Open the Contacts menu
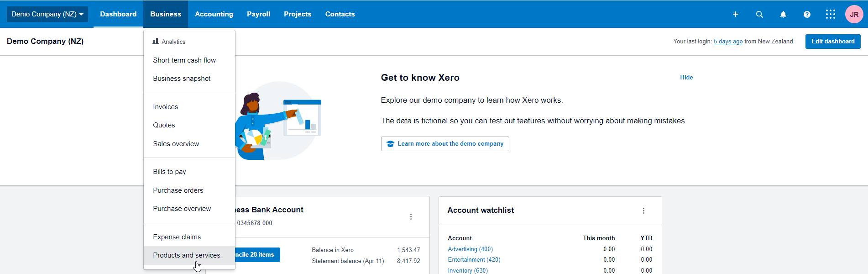Viewport: 868px width, 274px height. pos(340,14)
